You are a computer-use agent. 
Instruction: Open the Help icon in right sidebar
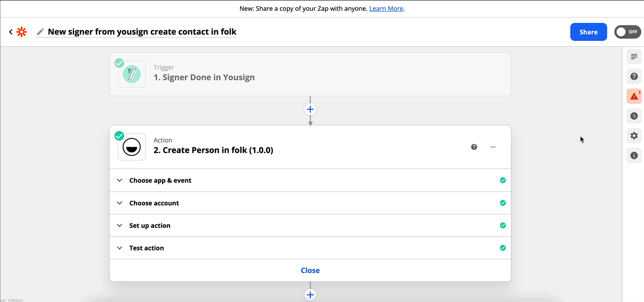[x=634, y=76]
